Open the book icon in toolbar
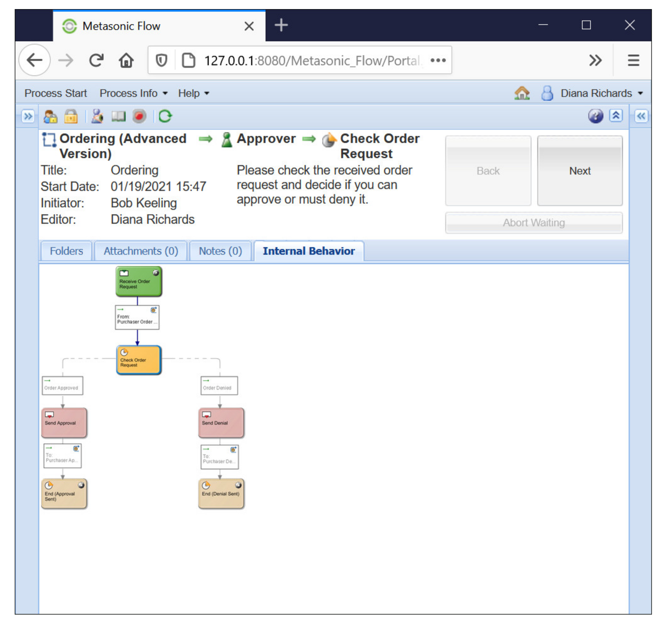 point(118,117)
